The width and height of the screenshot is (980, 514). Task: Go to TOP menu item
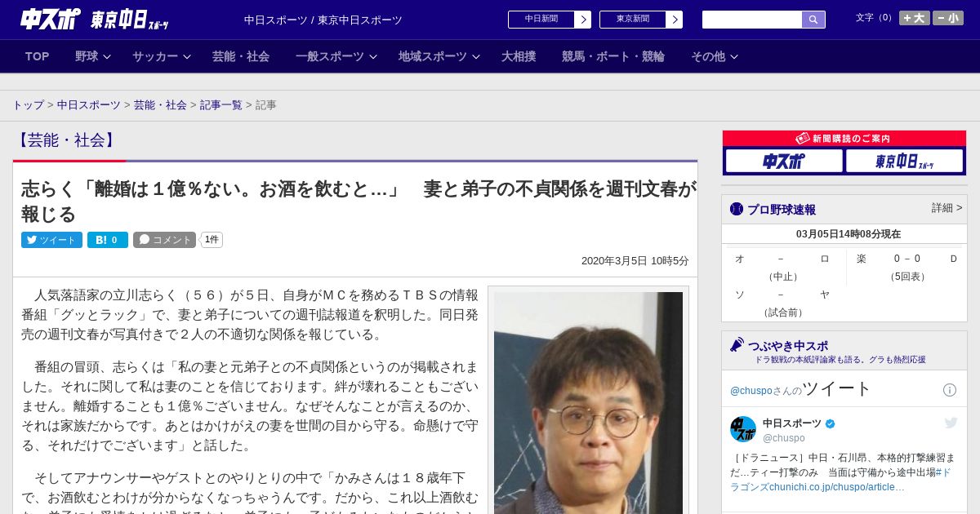38,56
